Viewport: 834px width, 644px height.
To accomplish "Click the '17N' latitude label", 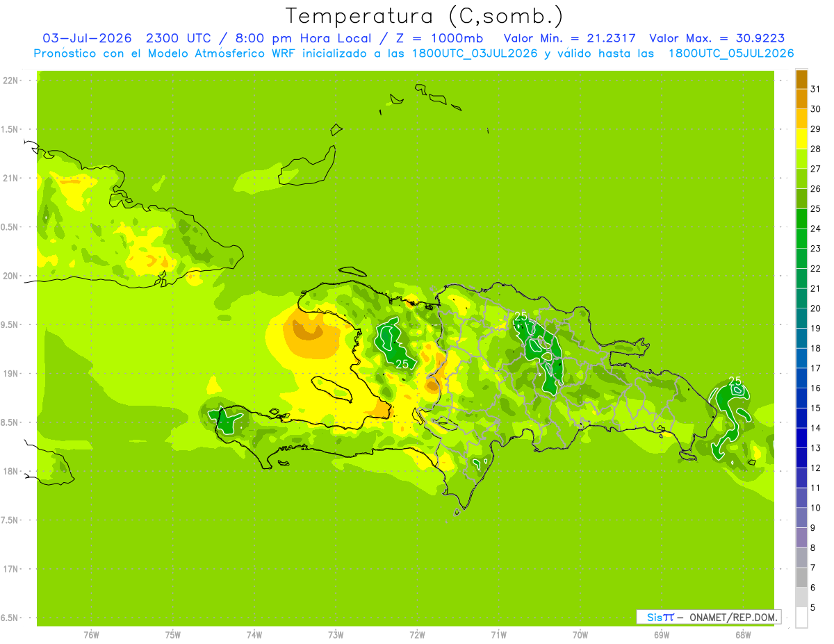I will [x=10, y=569].
